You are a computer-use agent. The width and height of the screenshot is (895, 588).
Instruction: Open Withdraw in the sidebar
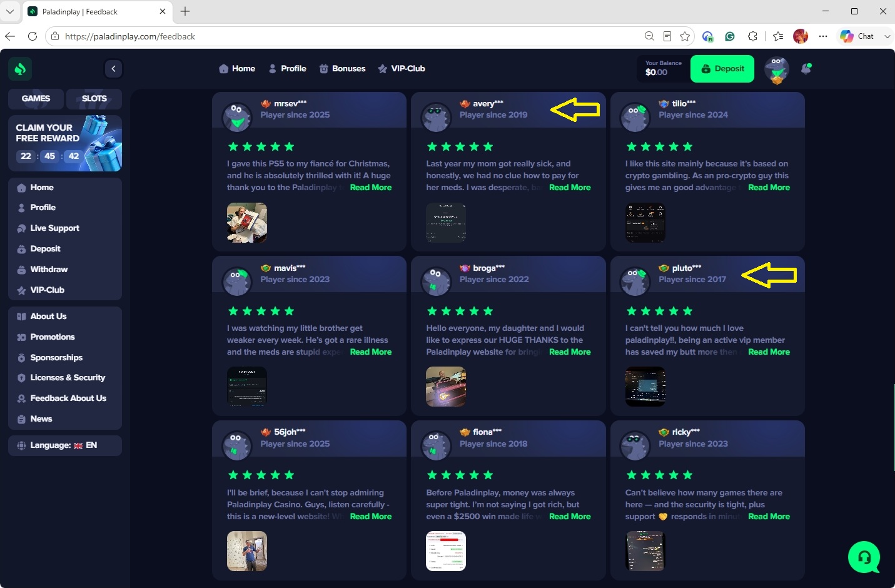[65, 270]
